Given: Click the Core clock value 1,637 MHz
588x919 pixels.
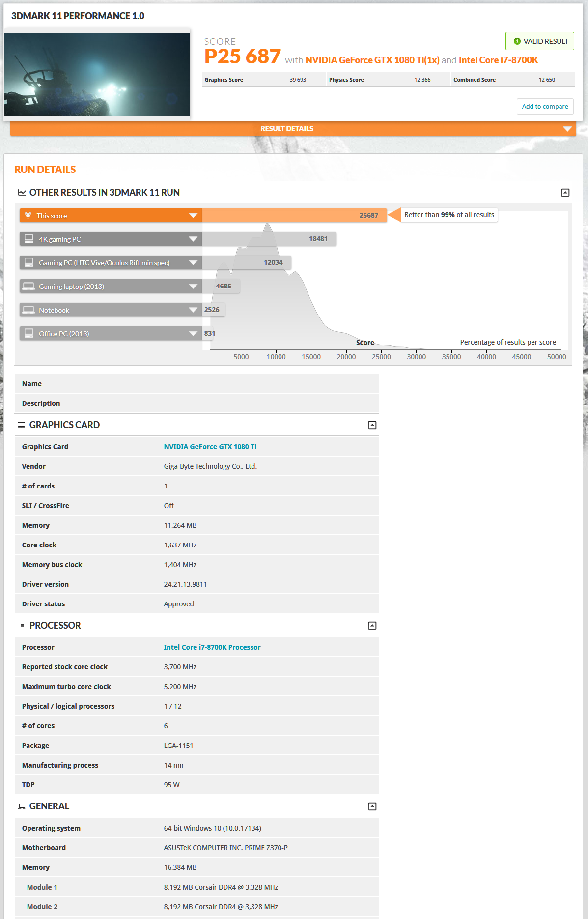Looking at the screenshot, I should click(x=180, y=545).
